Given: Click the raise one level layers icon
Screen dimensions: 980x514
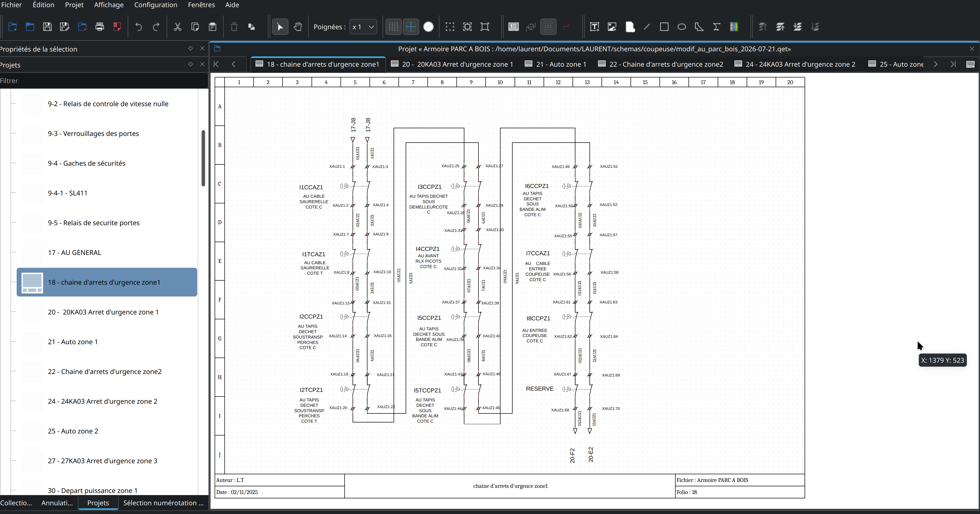Looking at the screenshot, I should point(780,27).
